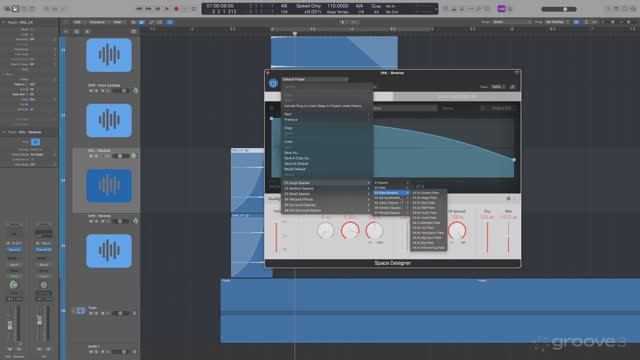
Task: Collapse the Region: DHL_14 inspector section
Action: coord(4,22)
